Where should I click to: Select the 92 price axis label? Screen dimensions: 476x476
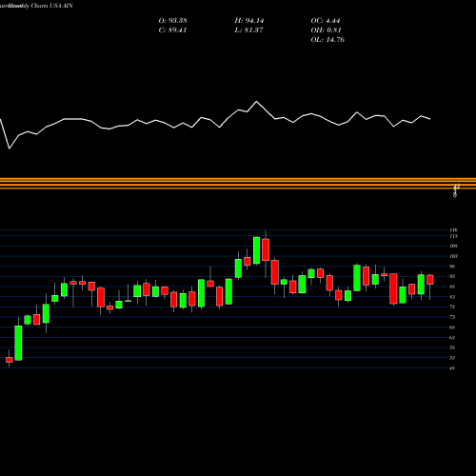coord(452,276)
